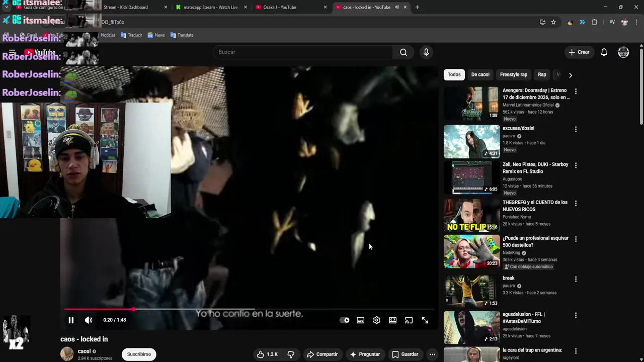Select the De caos! filter chip
This screenshot has height=362, width=644.
(480, 74)
